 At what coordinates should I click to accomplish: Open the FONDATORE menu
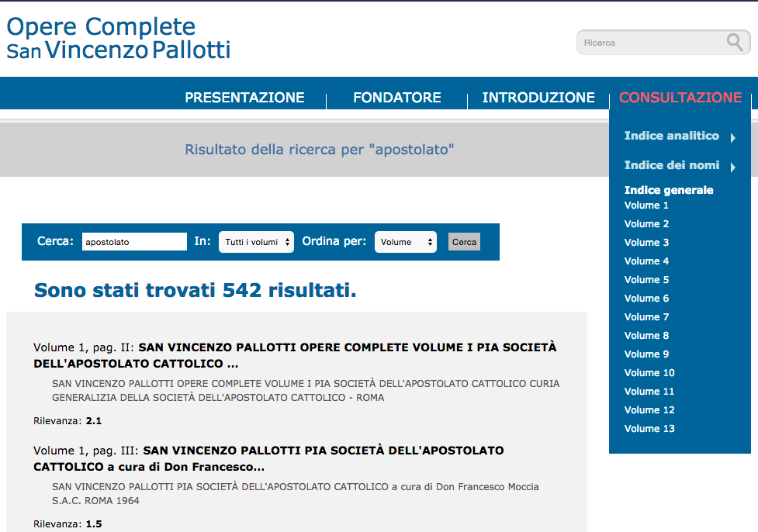coord(397,98)
